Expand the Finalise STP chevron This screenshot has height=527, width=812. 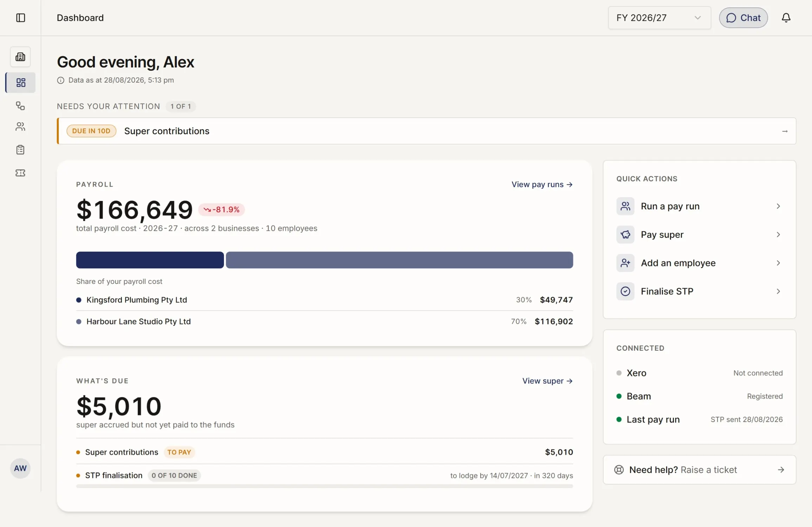tap(778, 292)
